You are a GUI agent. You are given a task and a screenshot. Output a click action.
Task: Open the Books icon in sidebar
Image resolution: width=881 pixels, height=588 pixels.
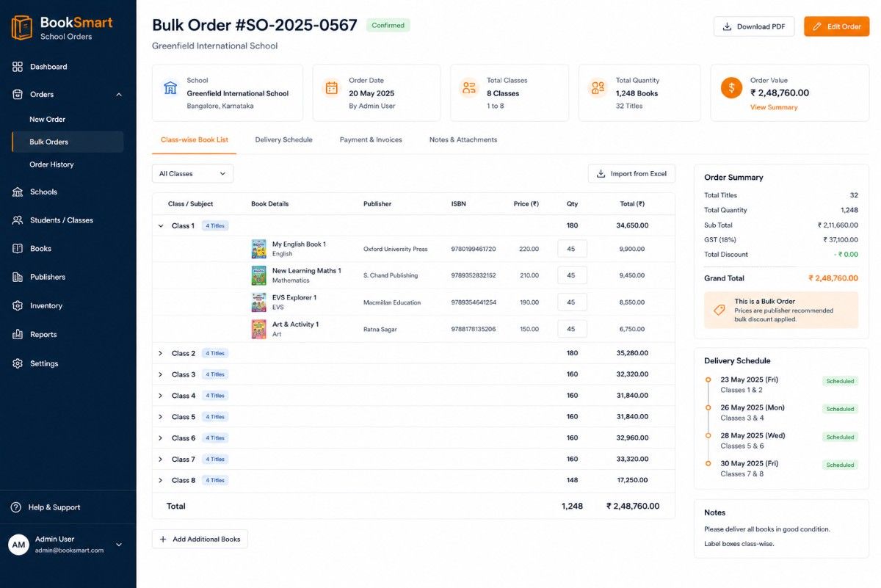coord(18,248)
